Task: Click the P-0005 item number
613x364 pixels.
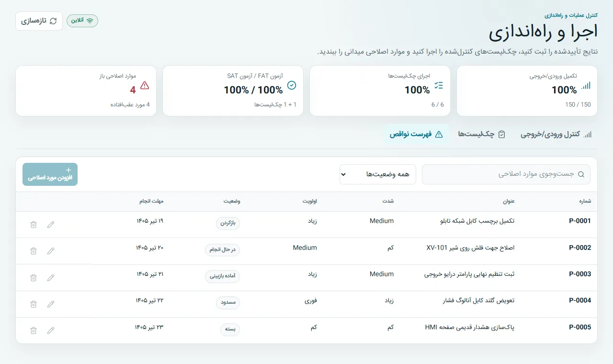Action: pos(580,327)
